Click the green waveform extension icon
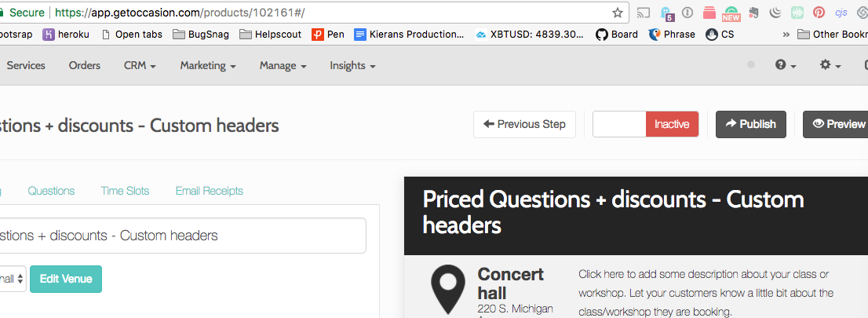868x318 pixels. (797, 13)
